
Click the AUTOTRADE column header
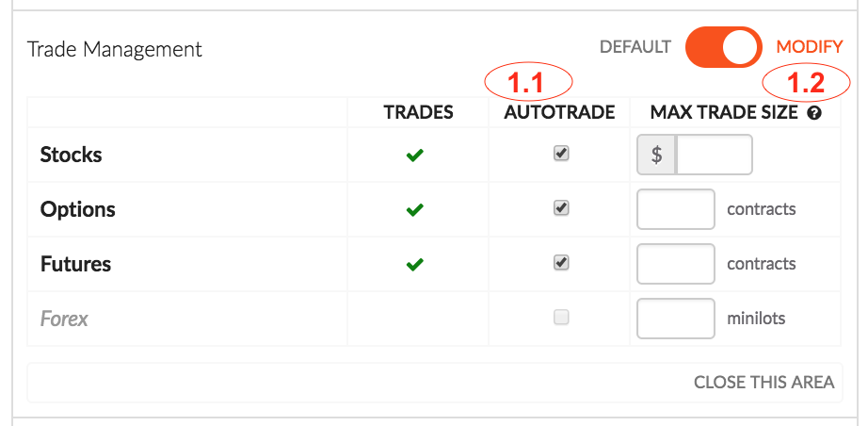pos(559,112)
